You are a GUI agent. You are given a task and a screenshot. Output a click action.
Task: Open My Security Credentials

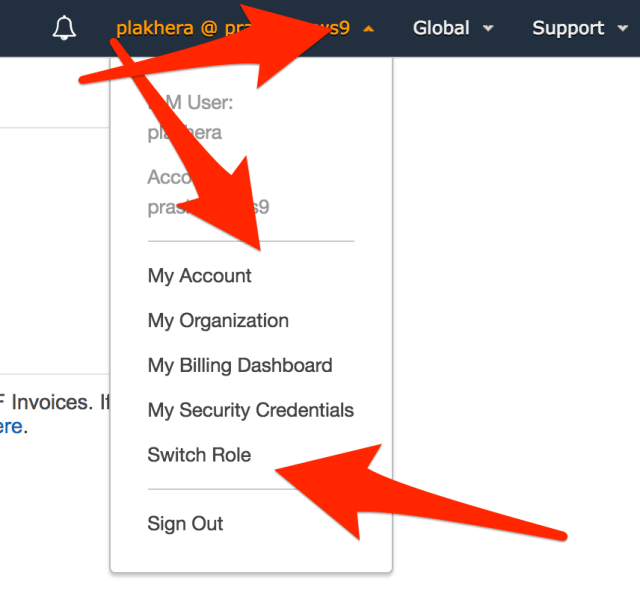[251, 411]
